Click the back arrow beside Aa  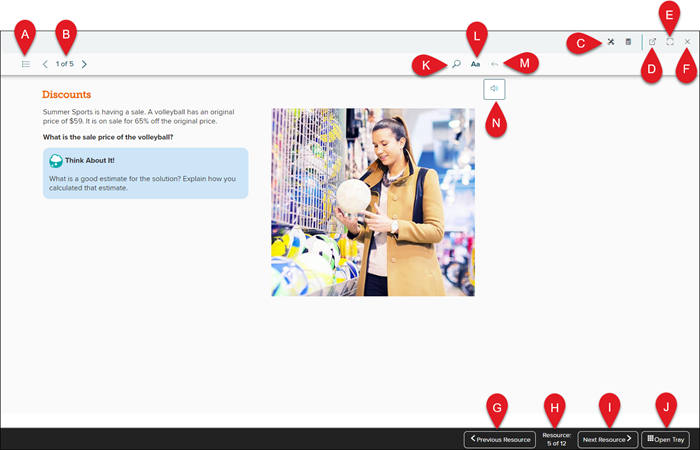pyautogui.click(x=494, y=64)
